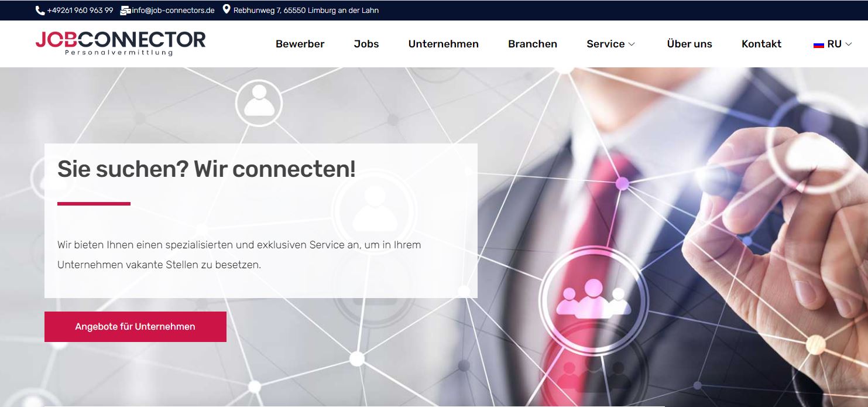This screenshot has width=868, height=407.
Task: Click the glowing group of people icon
Action: (593, 299)
